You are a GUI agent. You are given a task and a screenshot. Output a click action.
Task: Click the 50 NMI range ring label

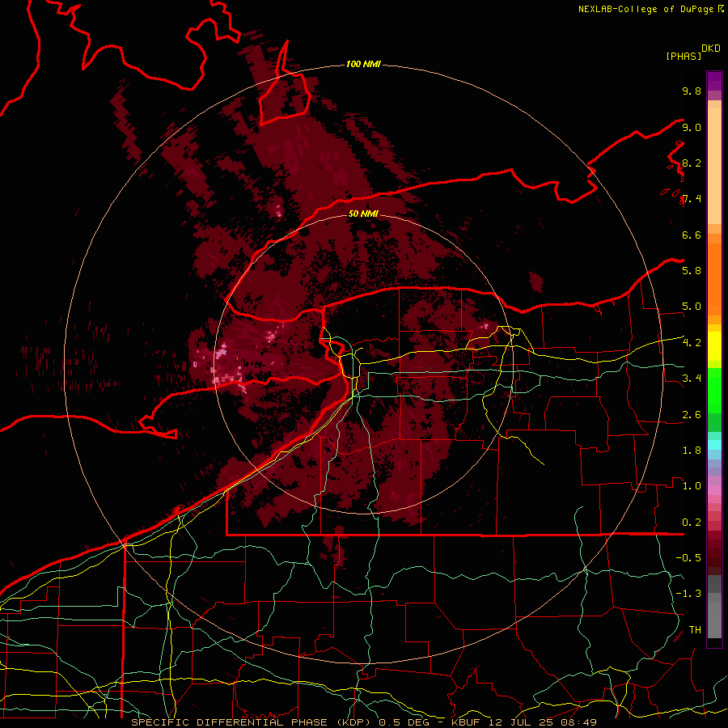(363, 214)
